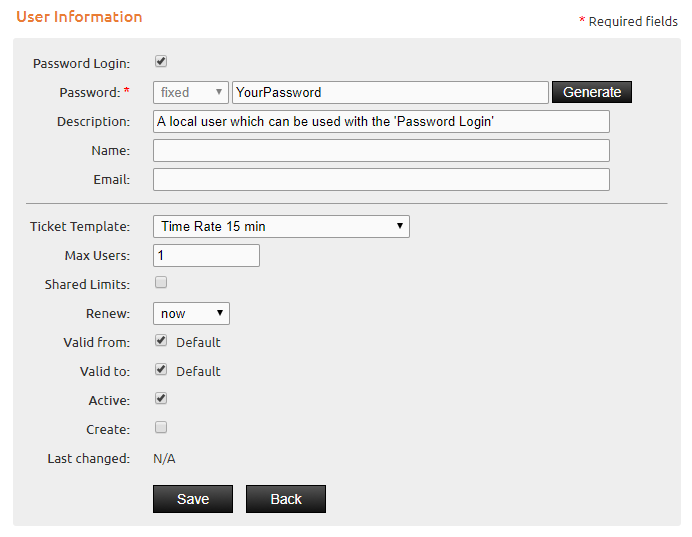The image size is (692, 537).
Task: Disable the Active checkbox
Action: [161, 398]
